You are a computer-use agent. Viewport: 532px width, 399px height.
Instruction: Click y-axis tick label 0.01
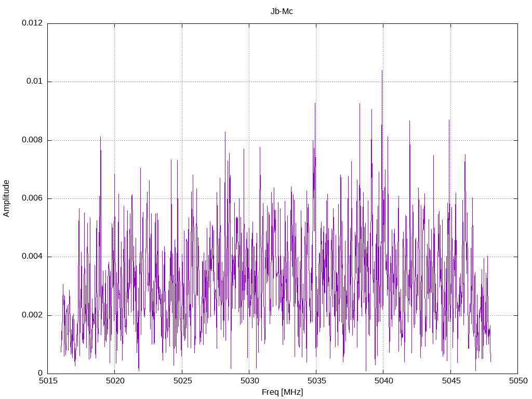coord(35,81)
